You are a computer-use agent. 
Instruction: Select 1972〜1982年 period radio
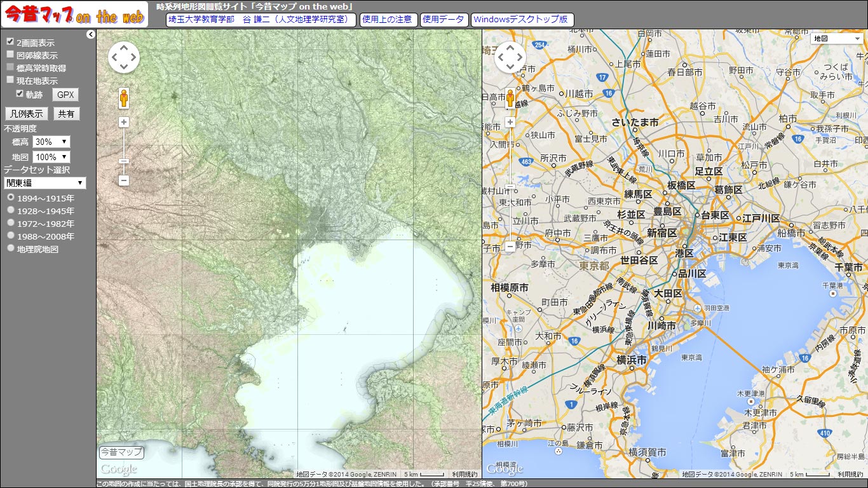click(x=11, y=223)
